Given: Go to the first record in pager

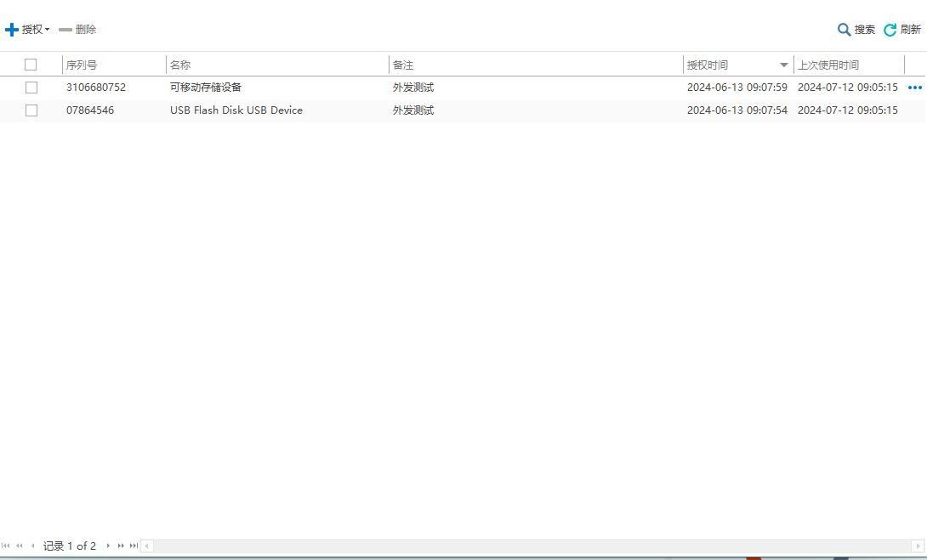Looking at the screenshot, I should [6, 546].
